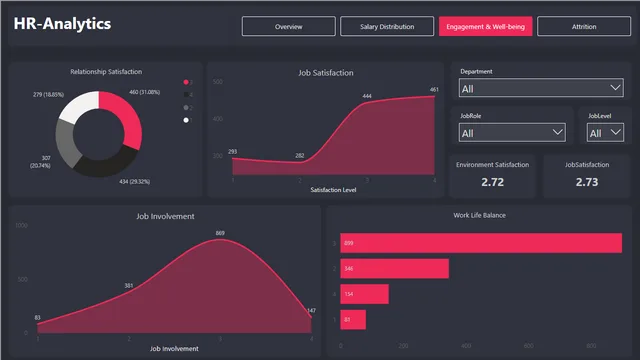Screen dimensions: 640x360
Task: Click the 434 (29.32%) donut label
Action: [135, 182]
